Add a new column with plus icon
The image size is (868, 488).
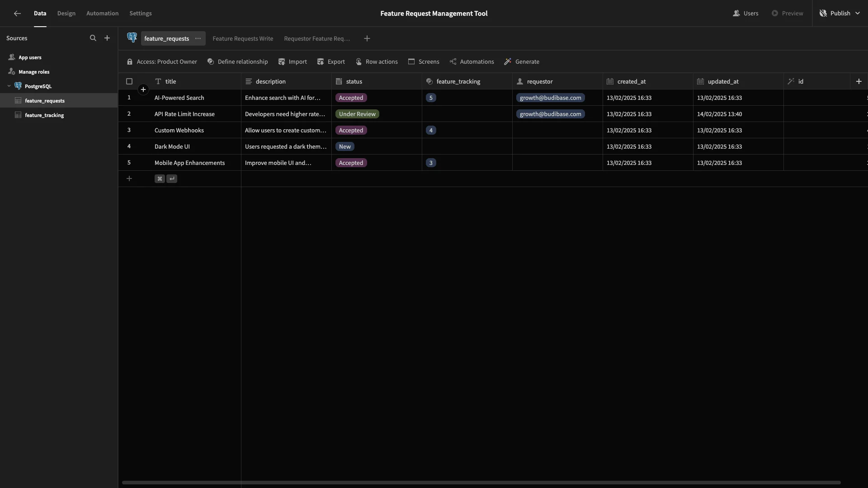pos(859,81)
